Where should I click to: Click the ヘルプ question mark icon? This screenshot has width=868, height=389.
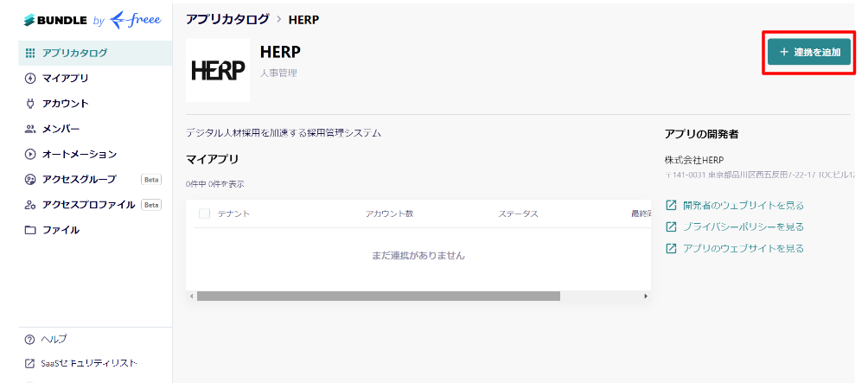pyautogui.click(x=30, y=339)
